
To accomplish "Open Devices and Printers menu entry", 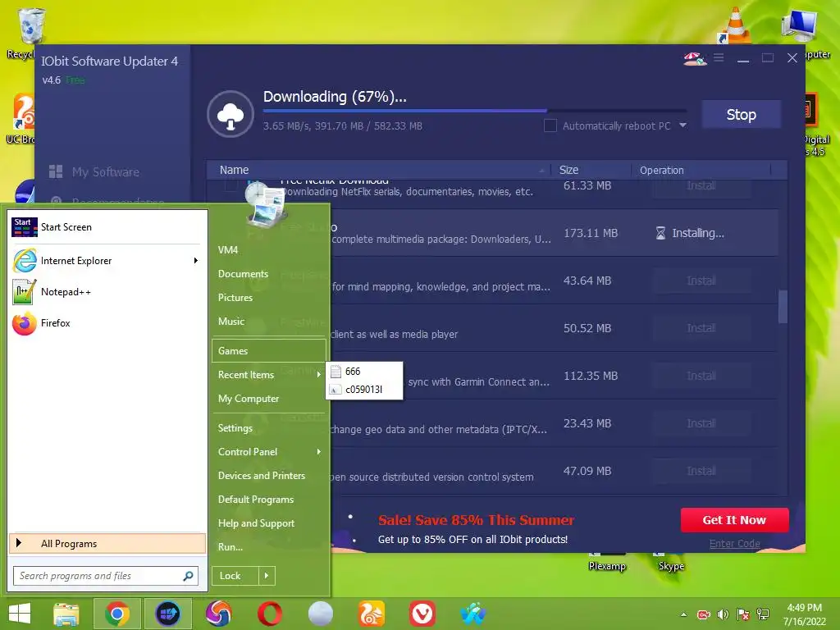I will tap(262, 476).
